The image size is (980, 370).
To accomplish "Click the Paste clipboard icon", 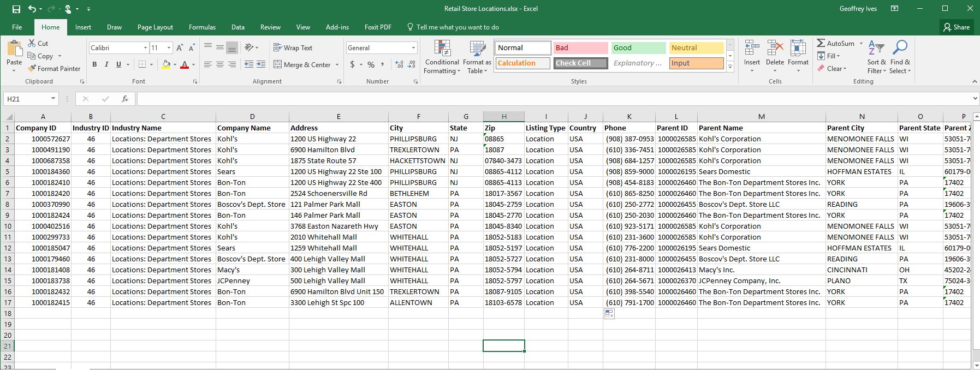I will [x=14, y=49].
